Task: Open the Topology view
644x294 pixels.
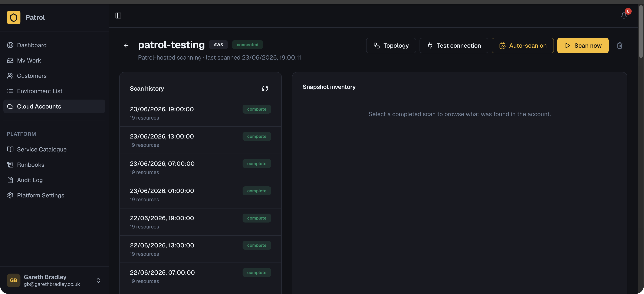Action: pos(391,46)
